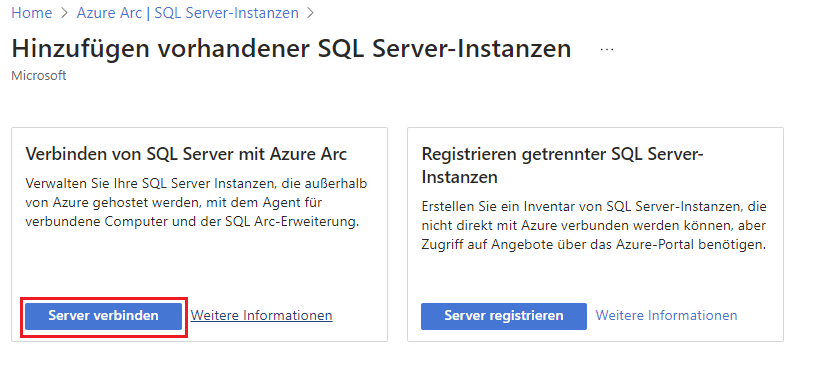Click the Server registrieren button
817x387 pixels.
504,316
